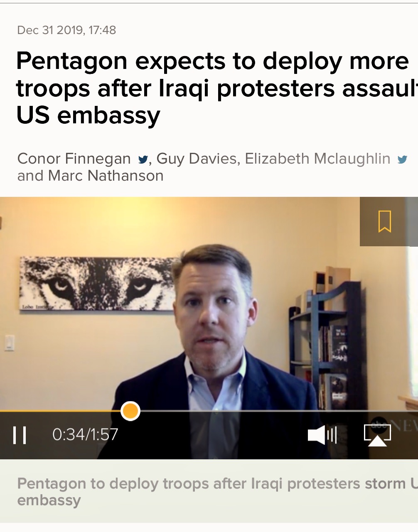Open author Guy Davies link
This screenshot has width=418, height=532.
click(197, 159)
